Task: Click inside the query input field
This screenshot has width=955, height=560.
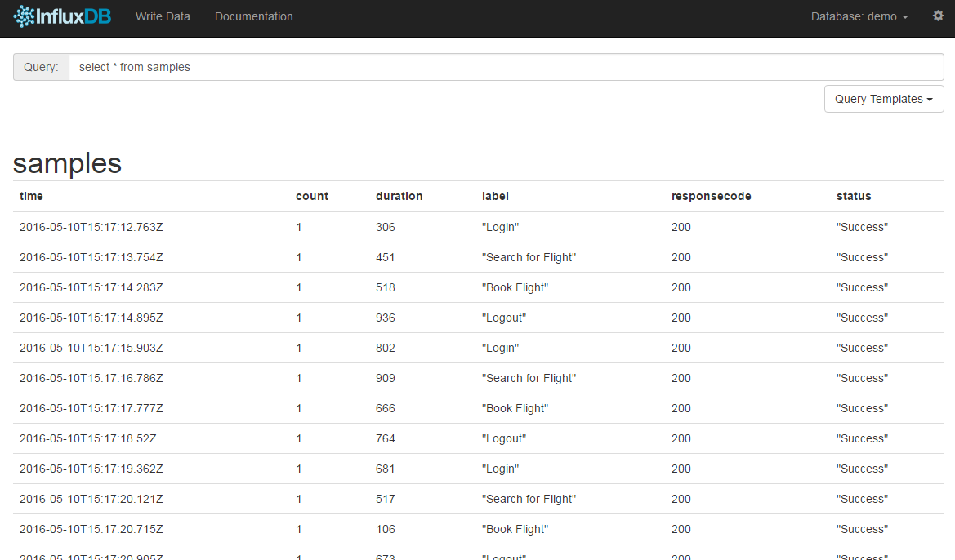Action: tap(505, 67)
